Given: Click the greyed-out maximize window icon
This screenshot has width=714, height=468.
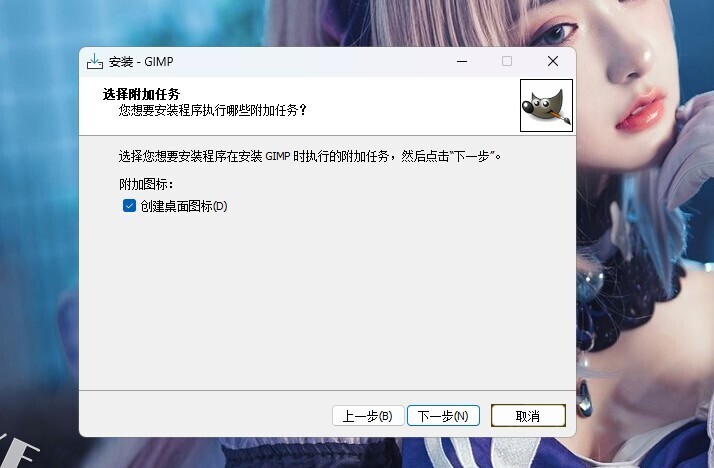Looking at the screenshot, I should click(x=507, y=61).
